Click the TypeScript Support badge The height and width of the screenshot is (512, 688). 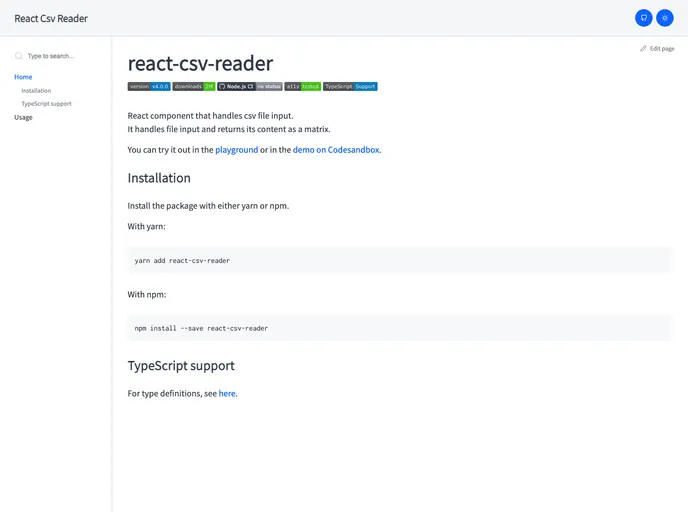(350, 86)
